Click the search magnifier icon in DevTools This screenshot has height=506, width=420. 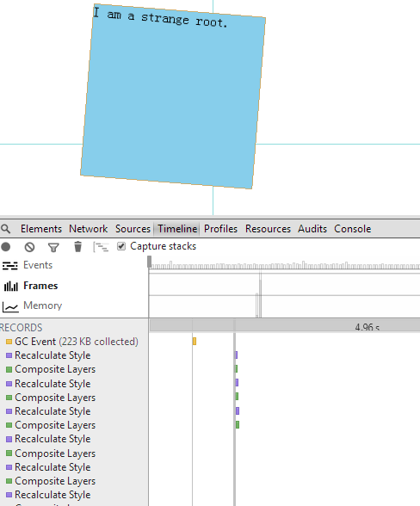click(5, 229)
